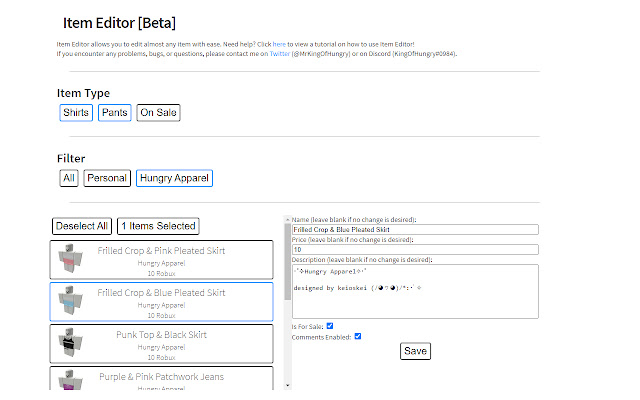Click the Purple & Pink Patchwork Jeans thumbnail
Image resolution: width=640 pixels, height=400 pixels.
coord(70,380)
